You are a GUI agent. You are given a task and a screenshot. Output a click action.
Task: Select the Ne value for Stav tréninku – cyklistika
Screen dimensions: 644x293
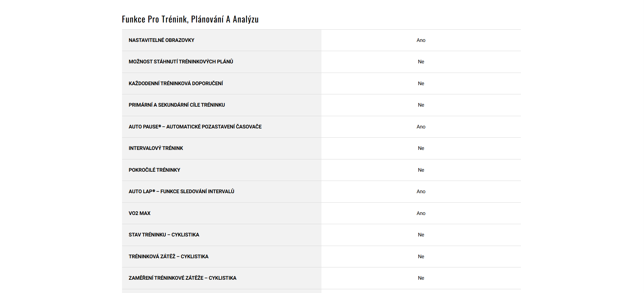coord(421,235)
